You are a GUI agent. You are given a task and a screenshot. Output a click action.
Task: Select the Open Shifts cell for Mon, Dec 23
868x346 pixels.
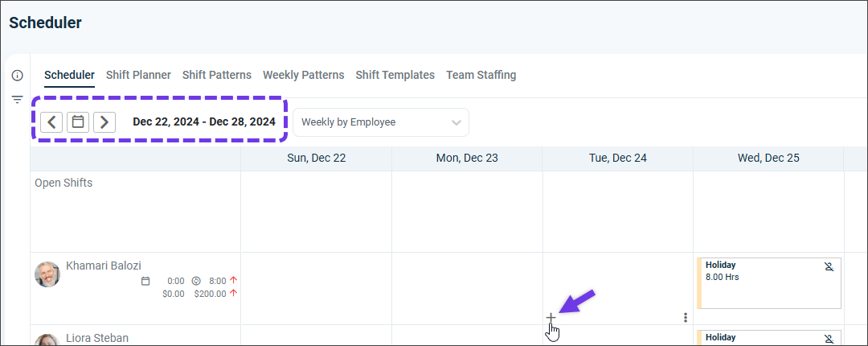click(467, 212)
